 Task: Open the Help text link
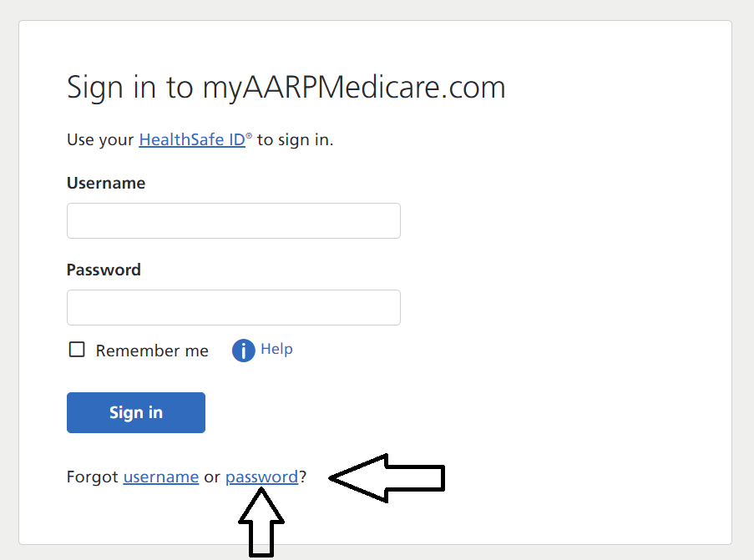(x=276, y=349)
